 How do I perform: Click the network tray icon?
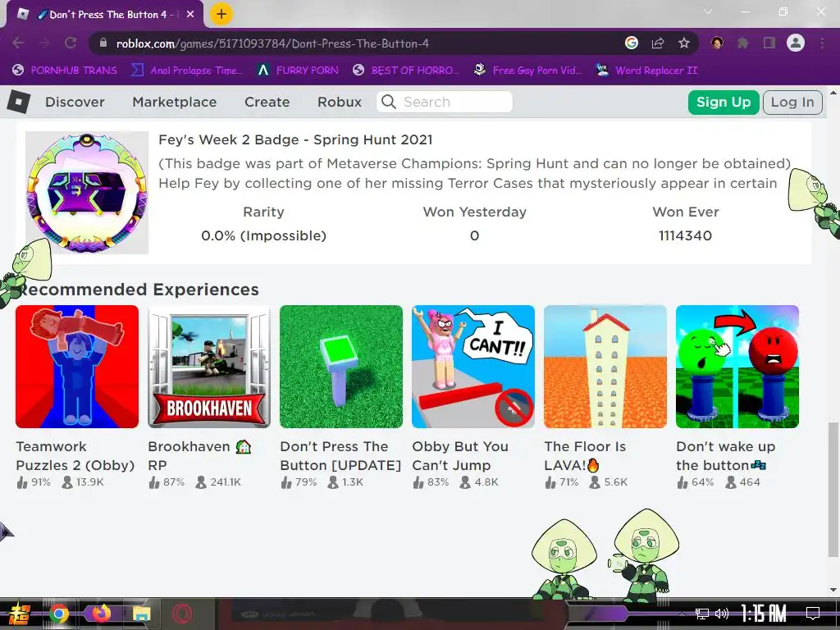click(x=701, y=614)
